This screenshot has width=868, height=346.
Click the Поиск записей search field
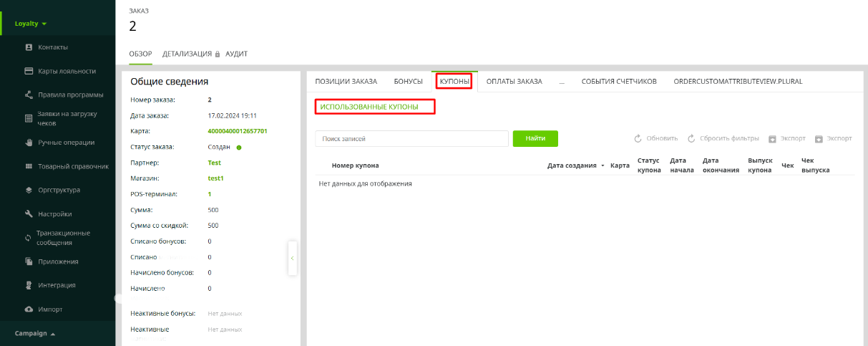pos(411,138)
